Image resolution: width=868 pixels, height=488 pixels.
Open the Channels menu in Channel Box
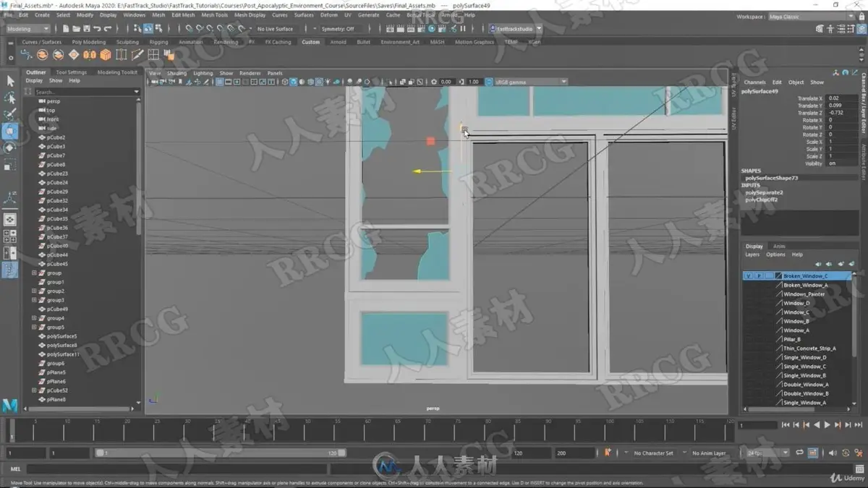(754, 82)
